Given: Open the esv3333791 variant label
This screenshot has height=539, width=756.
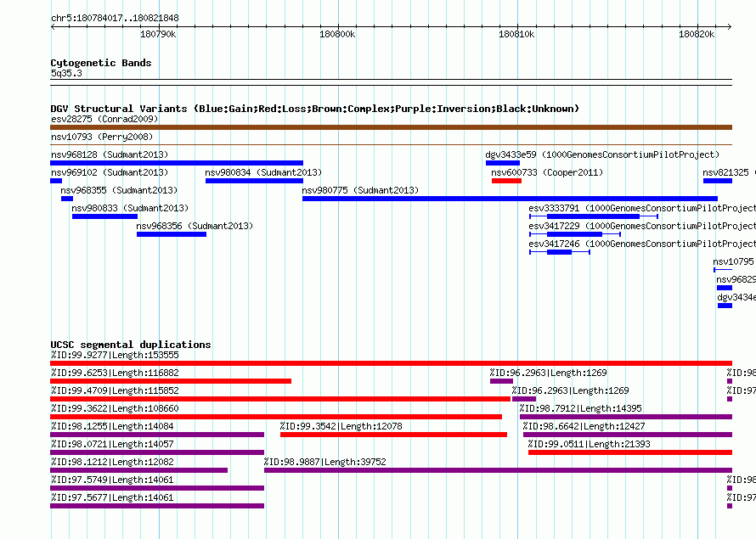Looking at the screenshot, I should coord(642,208).
